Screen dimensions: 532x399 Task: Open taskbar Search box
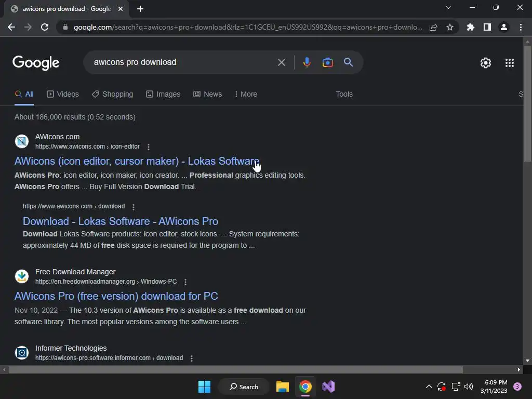[244, 387]
